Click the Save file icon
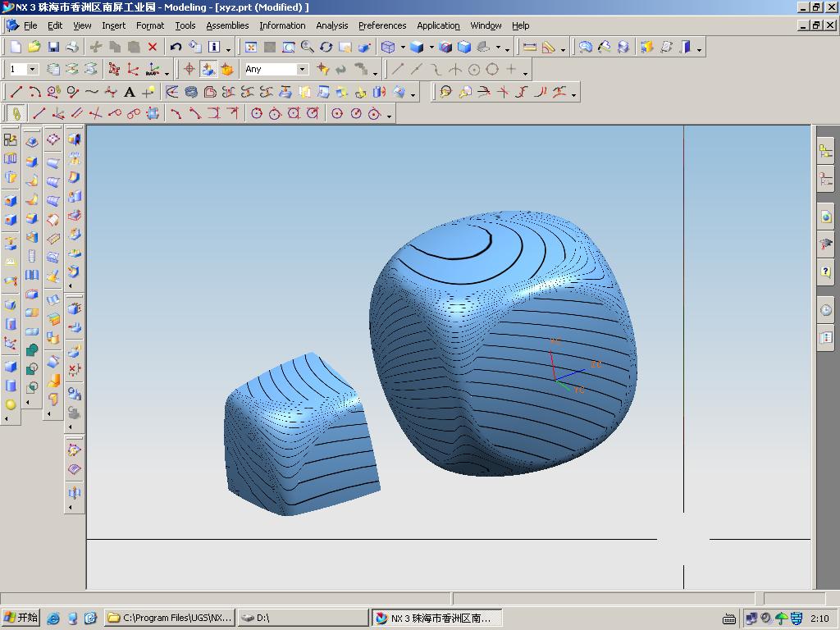The image size is (840, 630). [53, 48]
